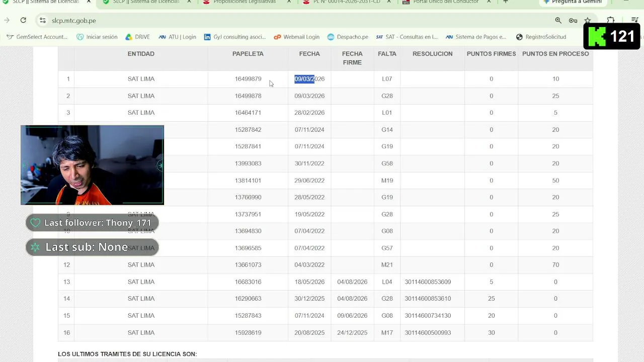Open Despacho.pe bookmark
The height and width of the screenshot is (362, 644).
pos(348,37)
